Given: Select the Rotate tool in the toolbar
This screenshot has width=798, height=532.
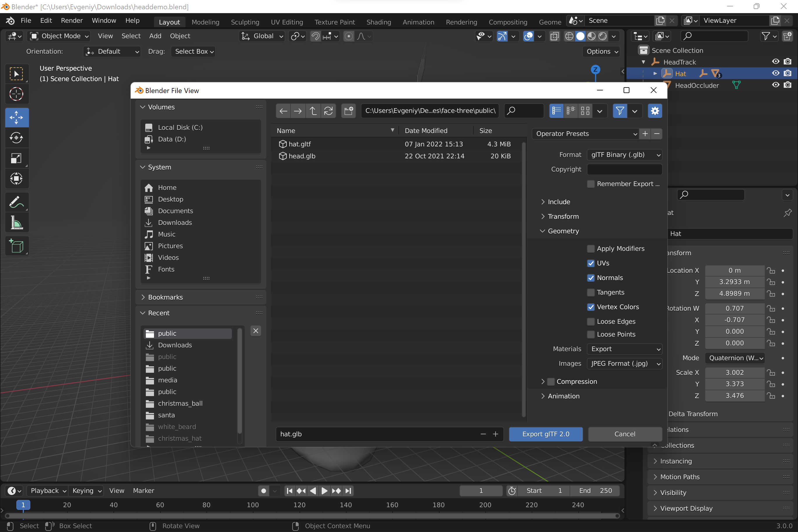Looking at the screenshot, I should click(x=16, y=138).
